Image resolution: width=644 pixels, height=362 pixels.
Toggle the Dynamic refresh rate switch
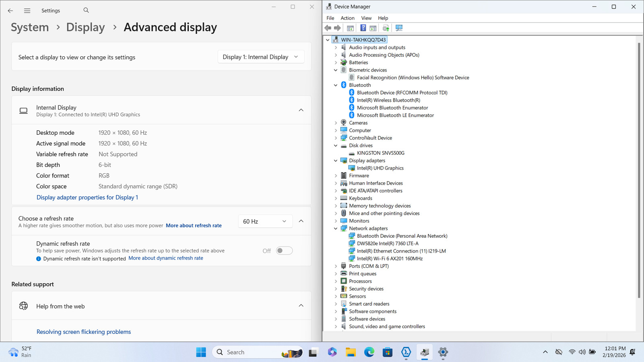click(x=285, y=251)
